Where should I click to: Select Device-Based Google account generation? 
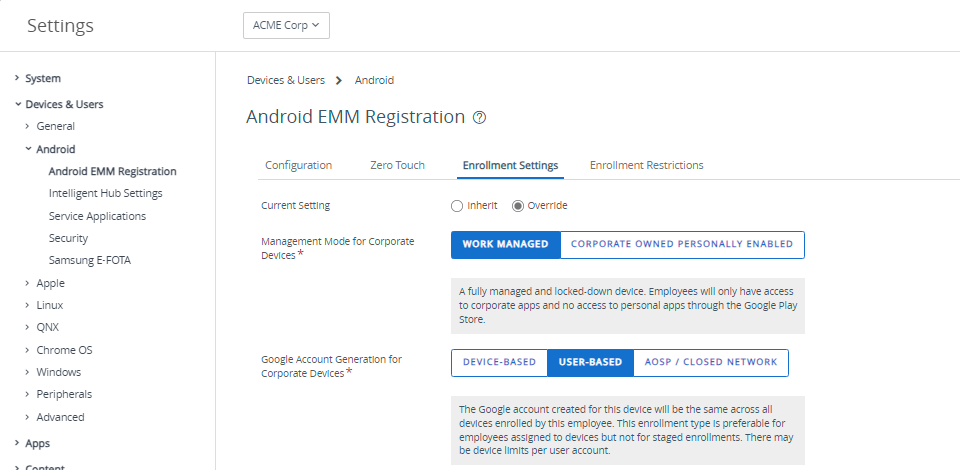click(x=499, y=362)
